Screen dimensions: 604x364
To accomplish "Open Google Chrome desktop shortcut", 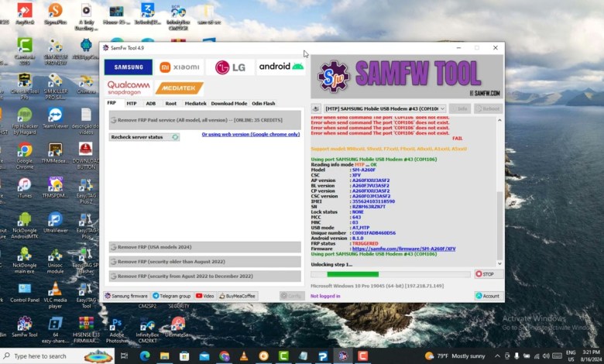I will 25,156.
